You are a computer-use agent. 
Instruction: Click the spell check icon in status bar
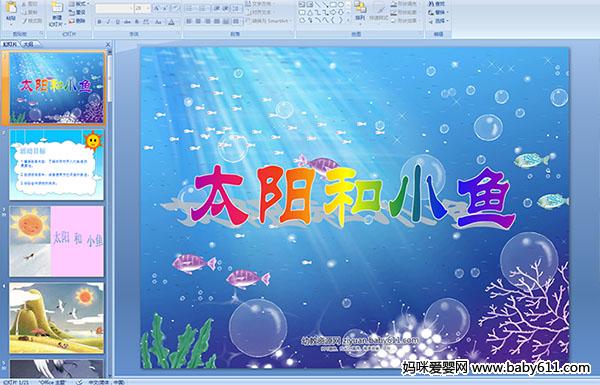[80, 382]
